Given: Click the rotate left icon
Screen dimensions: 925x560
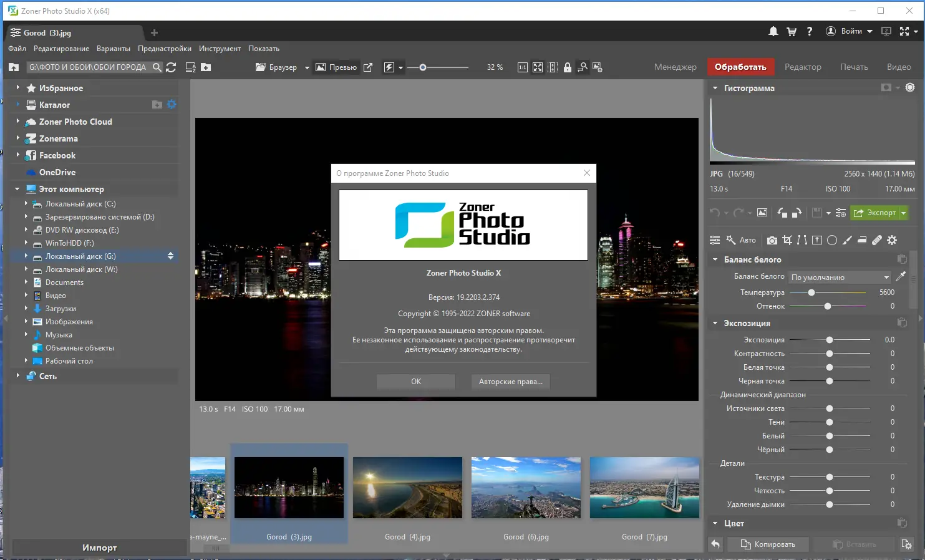Looking at the screenshot, I should pyautogui.click(x=782, y=213).
